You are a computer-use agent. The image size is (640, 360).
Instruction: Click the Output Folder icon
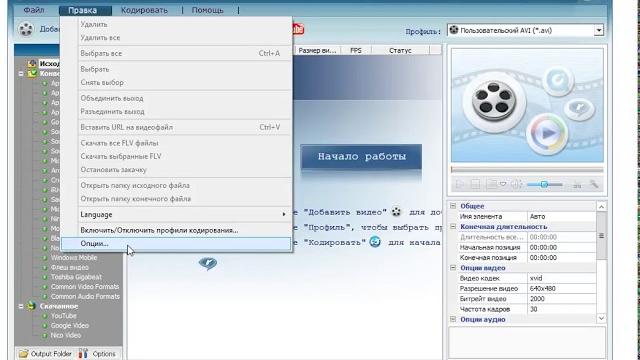coord(24,353)
